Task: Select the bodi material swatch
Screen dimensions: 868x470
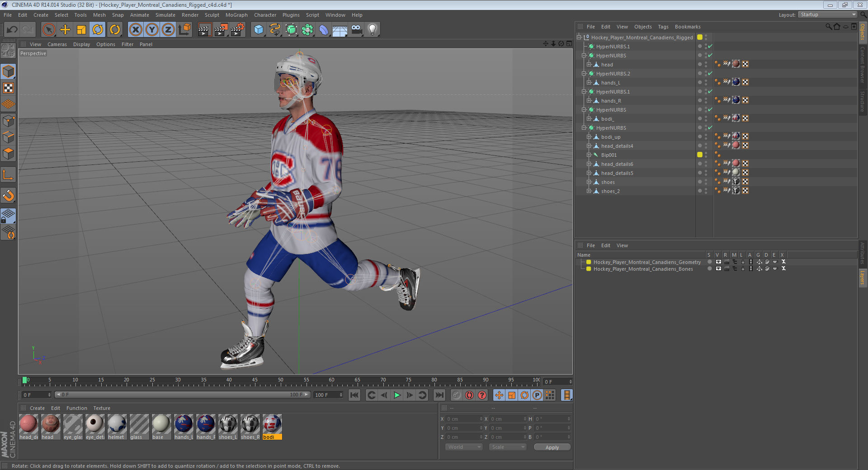Action: 272,427
